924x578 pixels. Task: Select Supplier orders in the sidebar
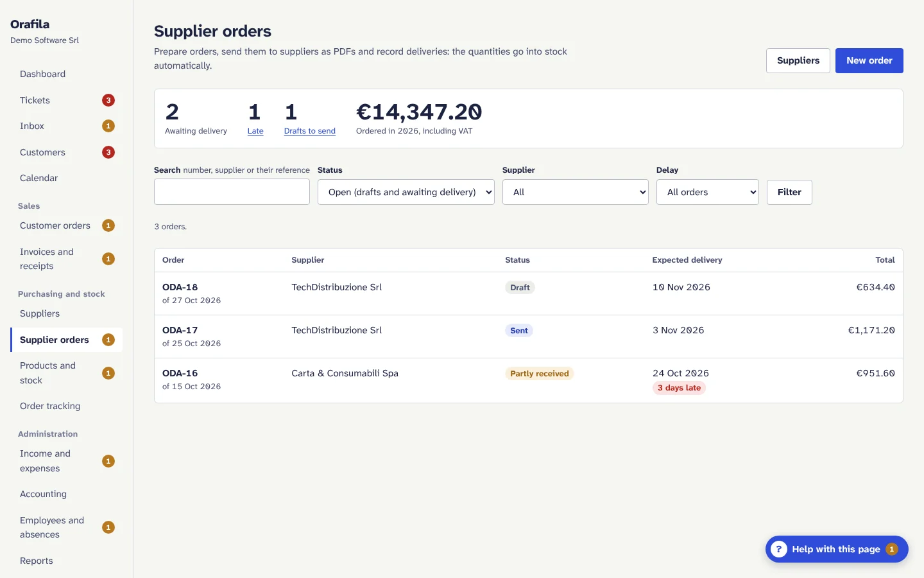coord(66,340)
